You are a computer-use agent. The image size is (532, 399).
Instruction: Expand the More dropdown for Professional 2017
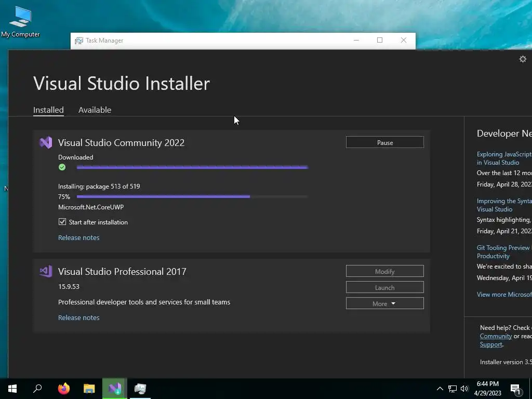pyautogui.click(x=385, y=303)
